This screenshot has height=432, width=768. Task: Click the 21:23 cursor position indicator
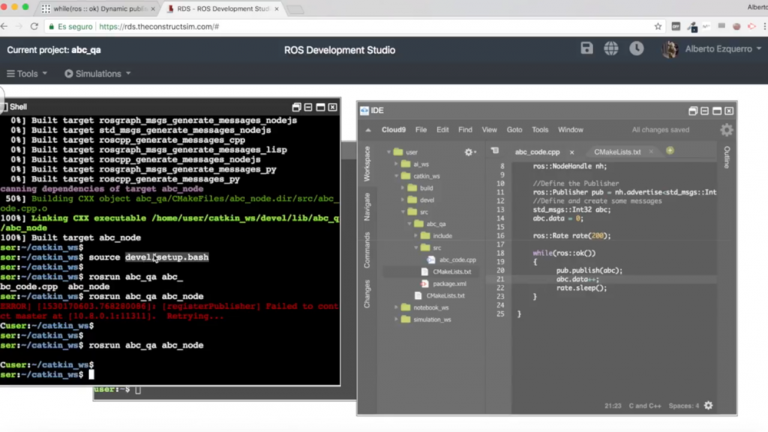(x=613, y=406)
